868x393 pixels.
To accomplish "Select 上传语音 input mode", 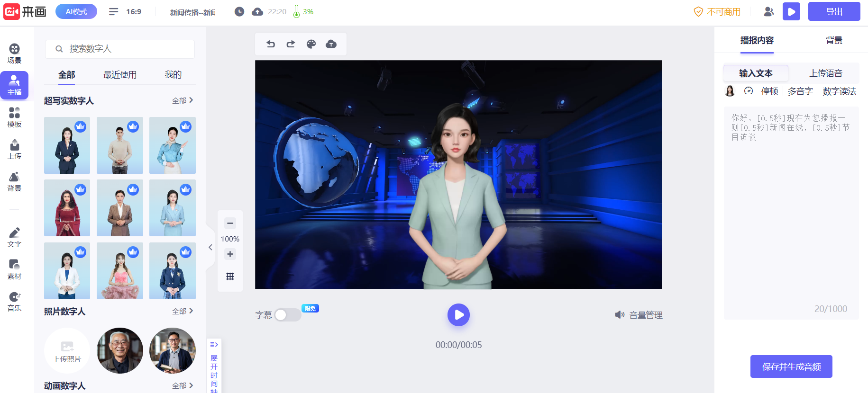I will (x=825, y=73).
